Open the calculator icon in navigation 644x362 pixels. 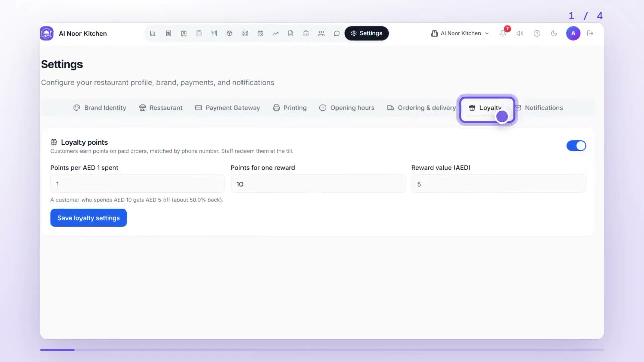pyautogui.click(x=199, y=33)
